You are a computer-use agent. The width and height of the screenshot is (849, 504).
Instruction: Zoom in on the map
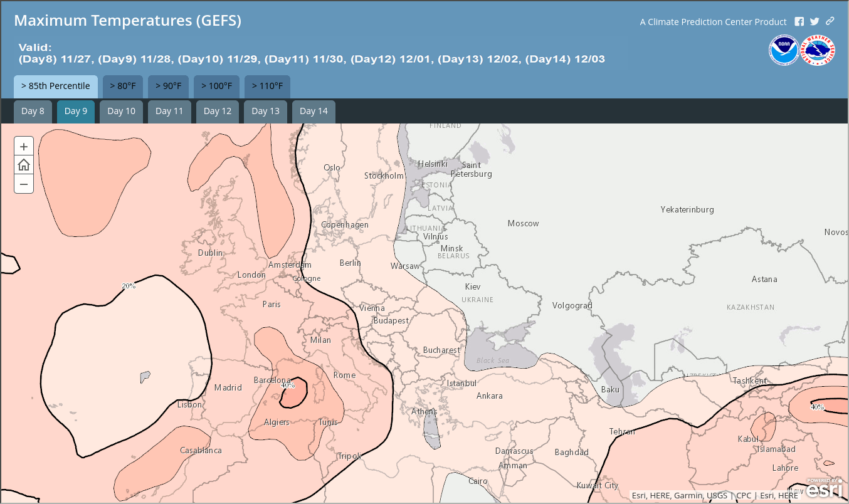coord(24,146)
